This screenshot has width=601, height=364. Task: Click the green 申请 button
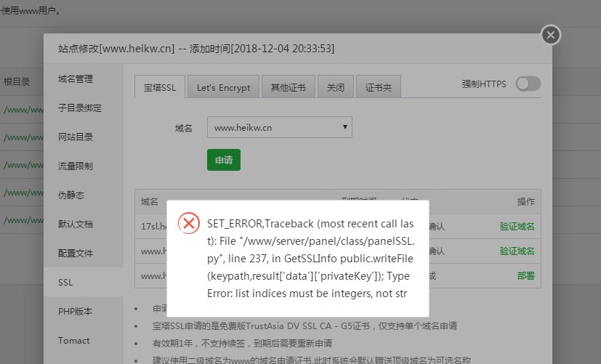click(x=224, y=160)
